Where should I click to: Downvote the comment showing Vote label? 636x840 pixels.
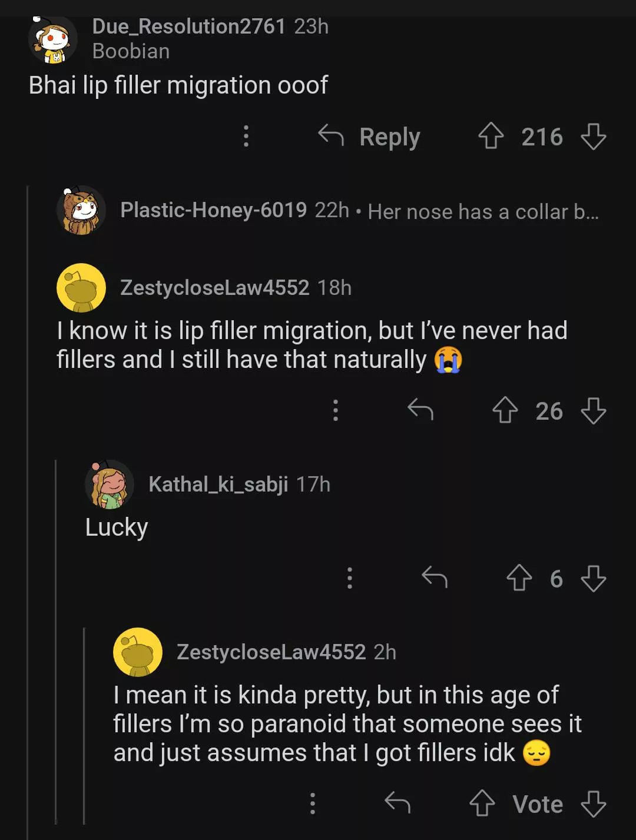point(593,804)
